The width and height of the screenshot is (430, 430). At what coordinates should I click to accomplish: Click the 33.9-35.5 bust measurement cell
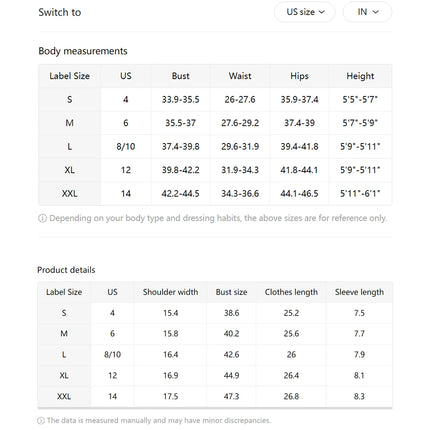point(181,99)
